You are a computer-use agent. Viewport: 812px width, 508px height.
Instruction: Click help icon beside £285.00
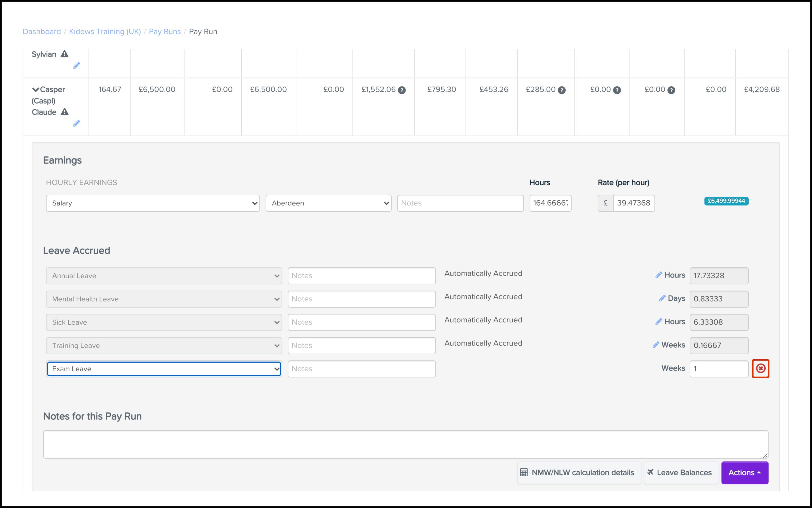click(x=562, y=90)
